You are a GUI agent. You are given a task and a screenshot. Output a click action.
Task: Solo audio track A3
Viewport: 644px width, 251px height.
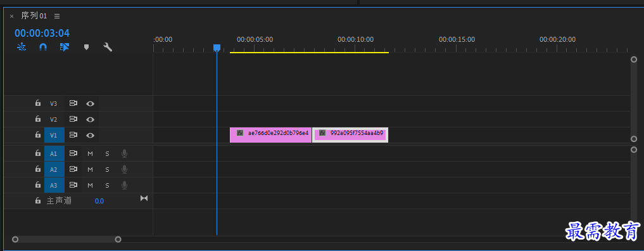pos(107,185)
